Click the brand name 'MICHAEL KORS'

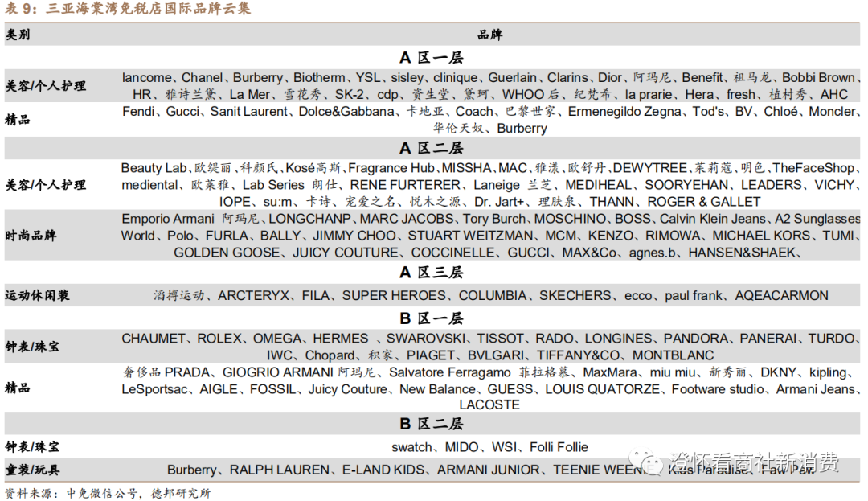pos(761,236)
